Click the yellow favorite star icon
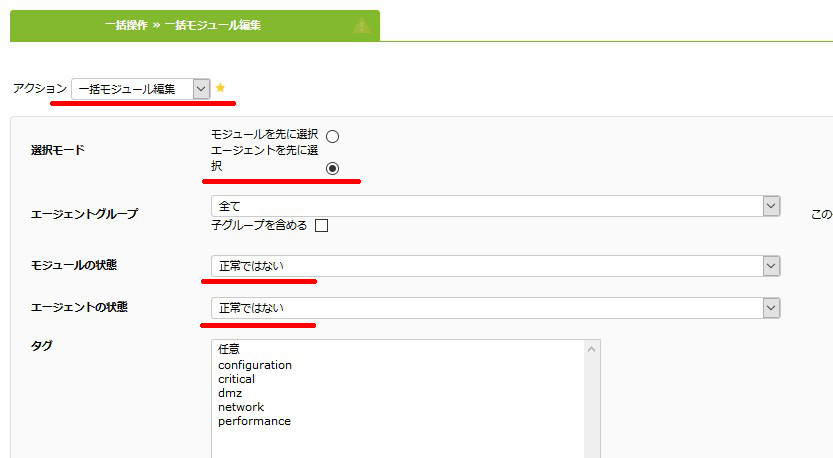833x458 pixels. click(220, 88)
